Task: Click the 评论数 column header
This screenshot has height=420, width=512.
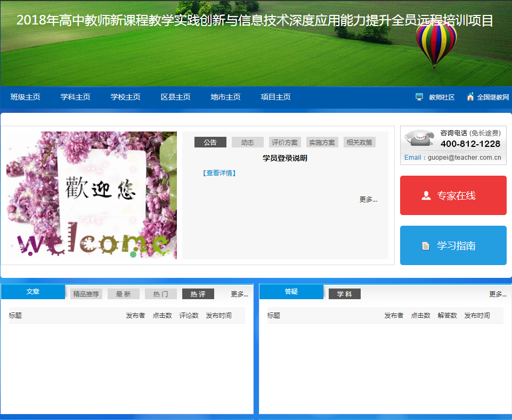Action: [189, 316]
